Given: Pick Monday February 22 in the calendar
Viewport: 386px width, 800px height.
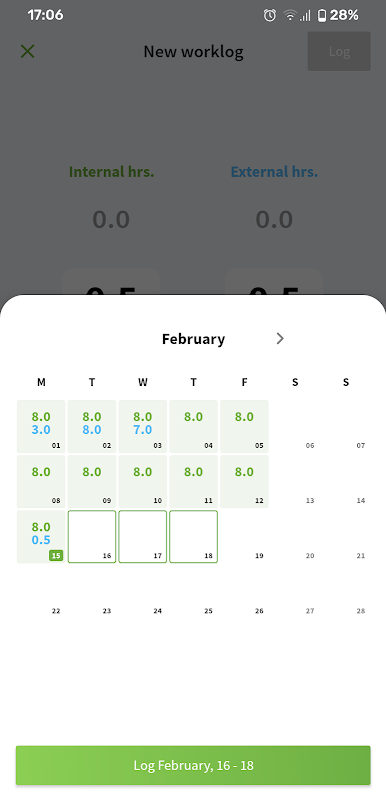Looking at the screenshot, I should (41, 592).
